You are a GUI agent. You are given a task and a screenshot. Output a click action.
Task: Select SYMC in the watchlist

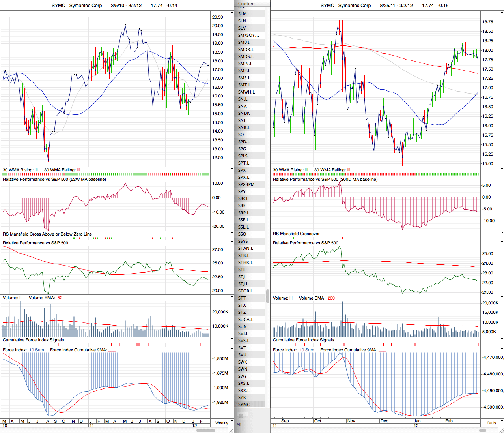coord(244,405)
